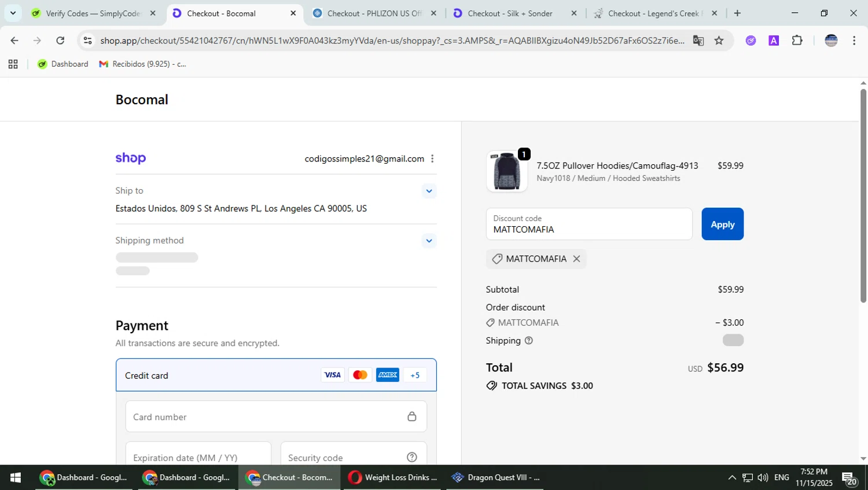Focus the Discount code field
Viewport: 868px width, 490px height.
(x=589, y=224)
